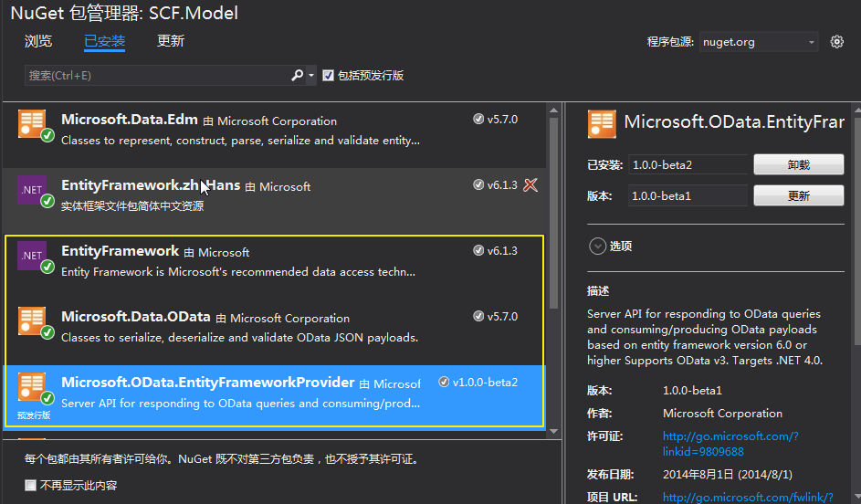861x504 pixels.
Task: Expand the 选项 section
Action: [x=598, y=246]
